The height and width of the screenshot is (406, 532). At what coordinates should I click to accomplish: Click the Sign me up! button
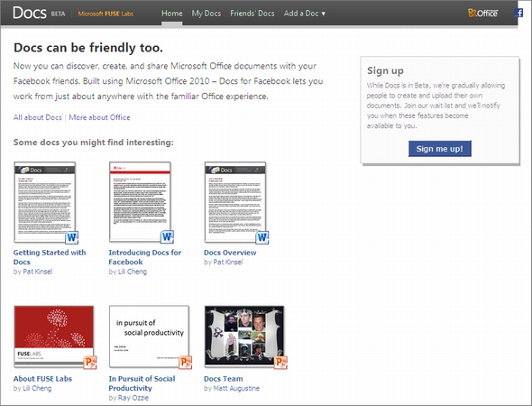point(440,149)
